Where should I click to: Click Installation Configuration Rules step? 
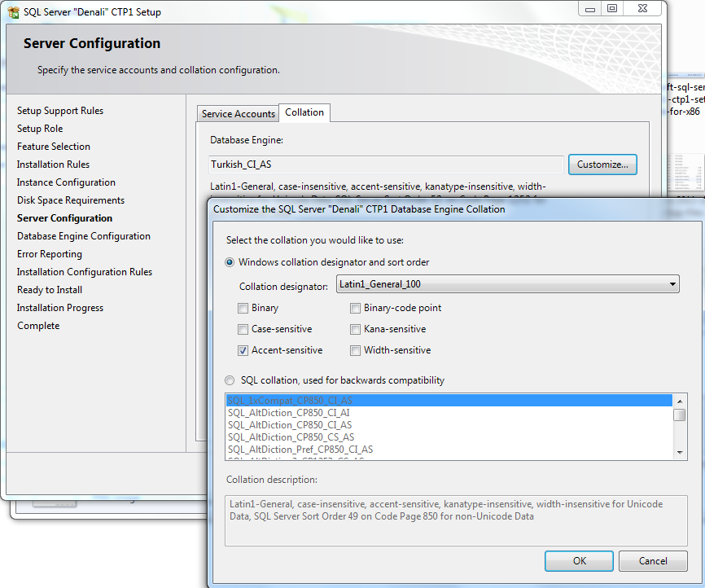click(x=85, y=272)
